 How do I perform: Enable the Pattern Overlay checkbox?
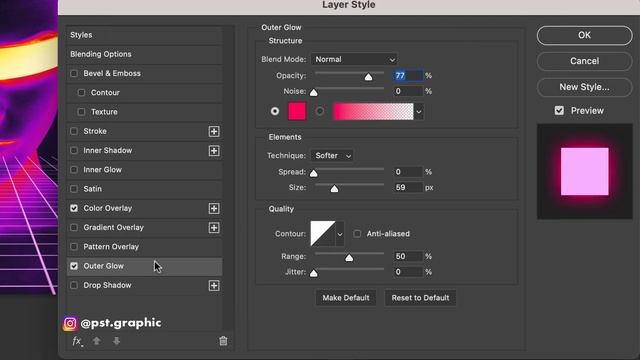[x=74, y=247]
